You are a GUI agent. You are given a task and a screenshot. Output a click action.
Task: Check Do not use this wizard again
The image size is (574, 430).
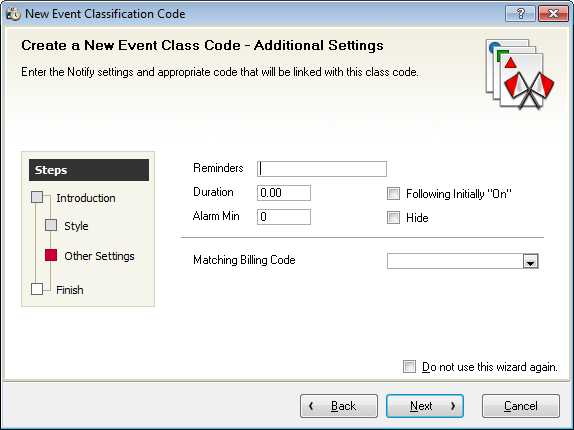tap(409, 366)
